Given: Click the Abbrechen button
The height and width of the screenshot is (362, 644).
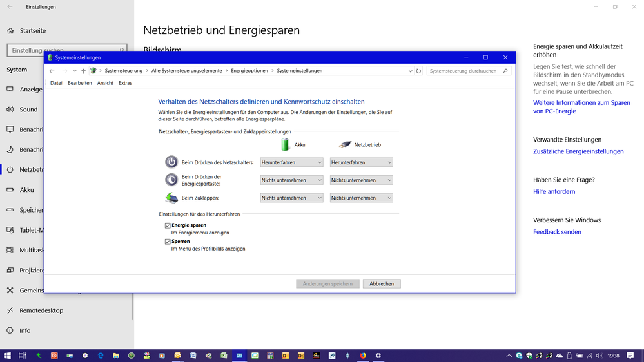Looking at the screenshot, I should 382,283.
